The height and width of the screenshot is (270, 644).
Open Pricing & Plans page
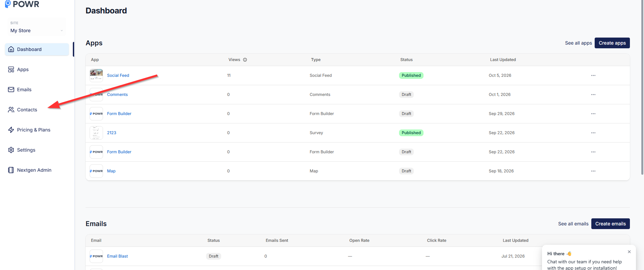point(37,130)
